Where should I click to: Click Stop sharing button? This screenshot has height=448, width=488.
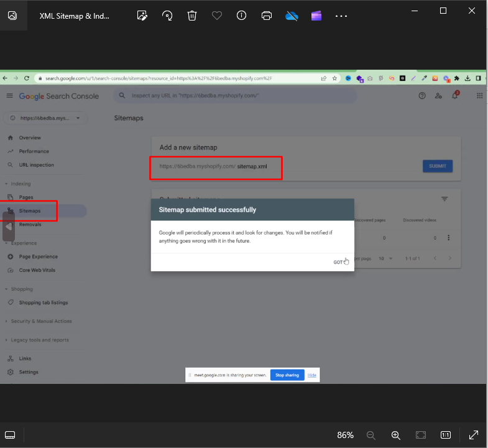287,375
